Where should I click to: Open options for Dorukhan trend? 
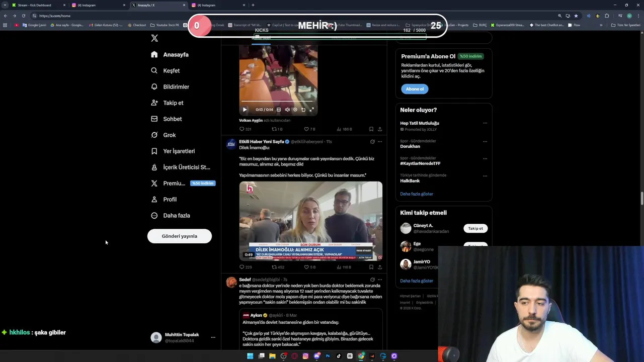click(x=485, y=141)
